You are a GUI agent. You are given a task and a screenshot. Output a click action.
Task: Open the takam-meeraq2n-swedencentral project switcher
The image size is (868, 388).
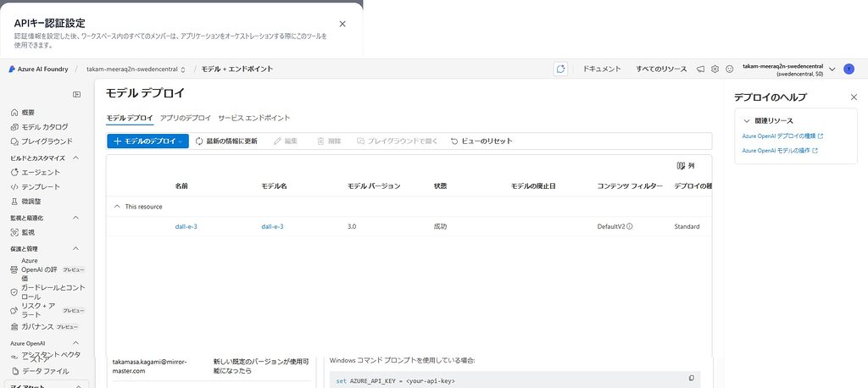click(x=136, y=69)
